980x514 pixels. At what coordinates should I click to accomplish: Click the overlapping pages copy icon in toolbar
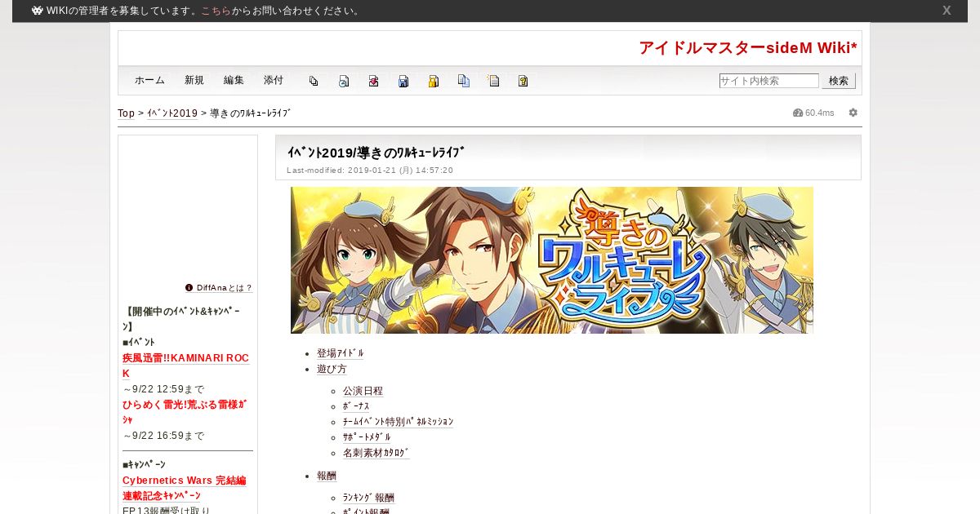point(314,81)
